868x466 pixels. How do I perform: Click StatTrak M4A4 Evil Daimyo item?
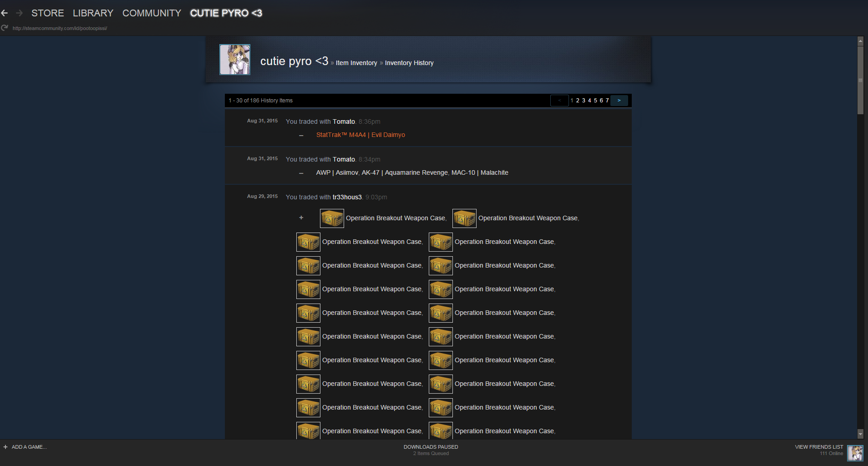pyautogui.click(x=360, y=135)
